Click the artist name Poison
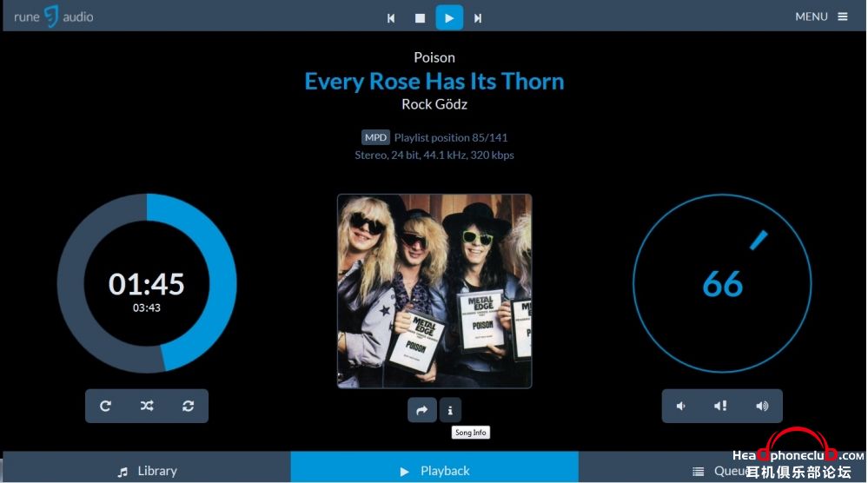 [x=434, y=57]
